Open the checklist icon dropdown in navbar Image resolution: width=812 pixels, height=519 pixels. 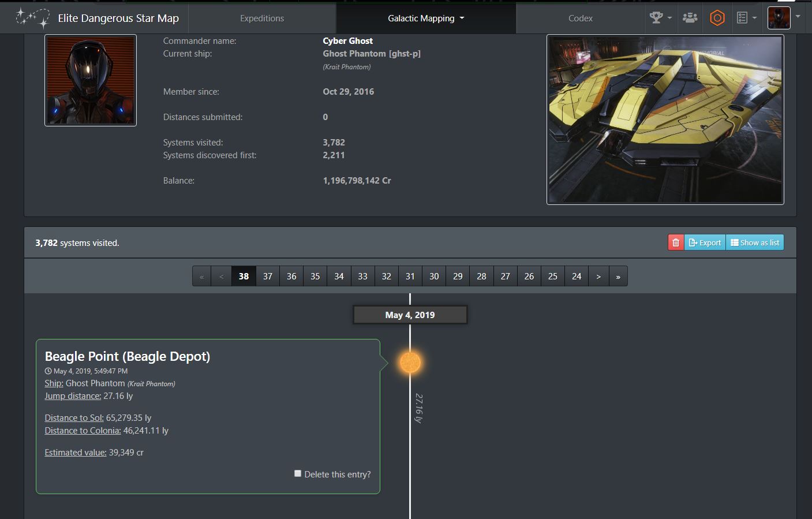(x=746, y=18)
